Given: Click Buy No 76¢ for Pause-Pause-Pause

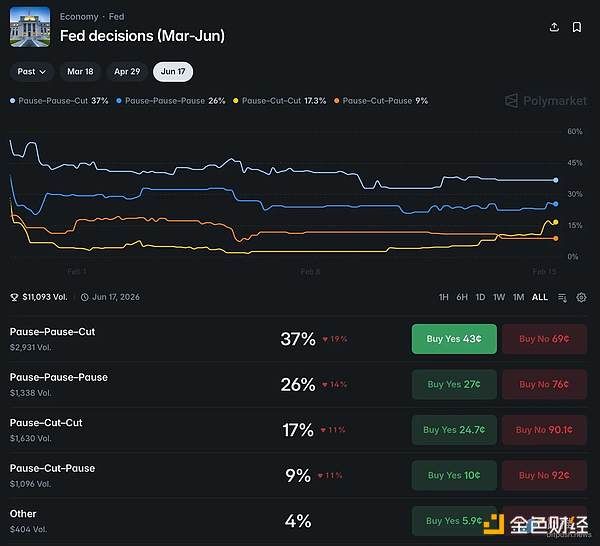Looking at the screenshot, I should [544, 384].
